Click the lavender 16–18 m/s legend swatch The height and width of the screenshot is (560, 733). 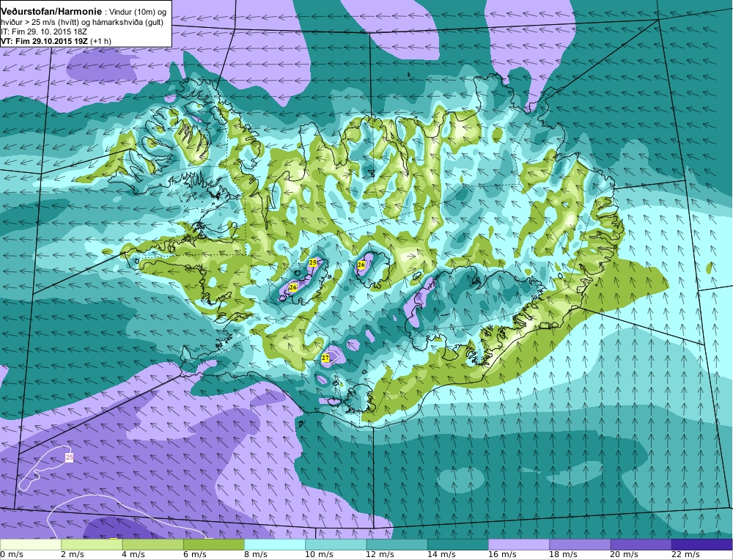(519, 545)
